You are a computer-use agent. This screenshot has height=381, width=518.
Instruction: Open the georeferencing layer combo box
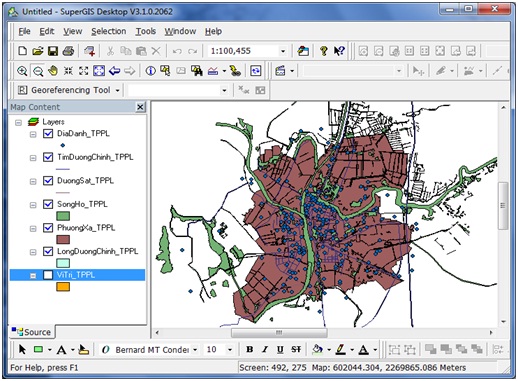[x=224, y=90]
